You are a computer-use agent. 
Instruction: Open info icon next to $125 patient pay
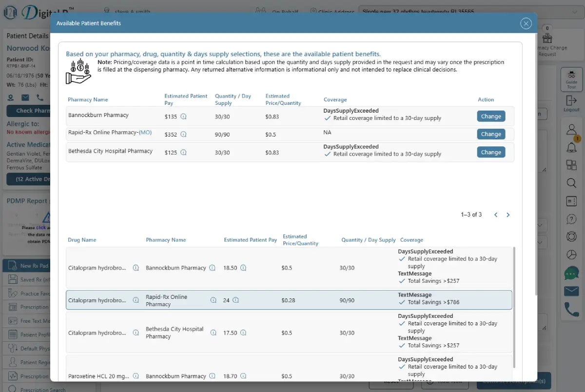tap(183, 152)
